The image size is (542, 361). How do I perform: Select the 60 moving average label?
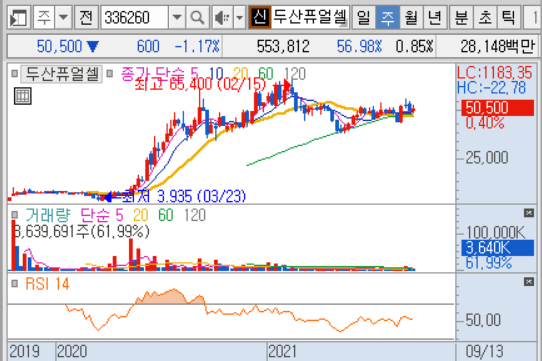[x=266, y=74]
